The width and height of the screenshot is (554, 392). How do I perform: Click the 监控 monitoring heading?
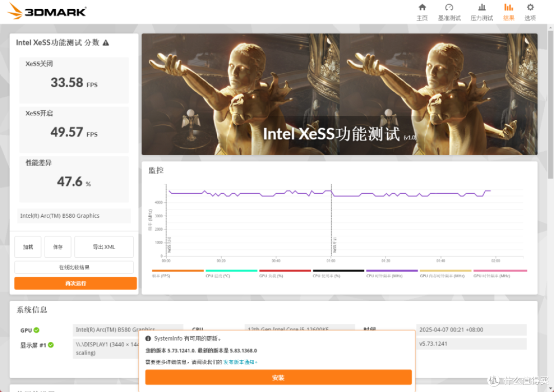click(156, 171)
